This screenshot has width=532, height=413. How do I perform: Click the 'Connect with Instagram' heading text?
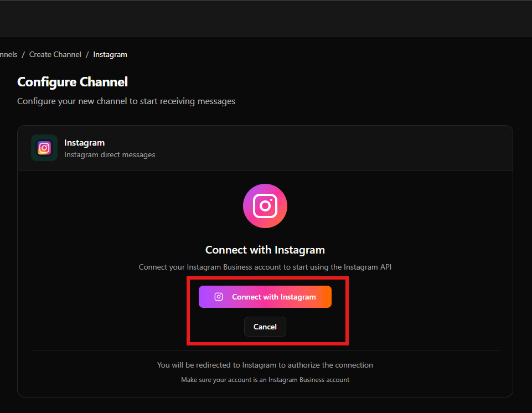pos(265,250)
